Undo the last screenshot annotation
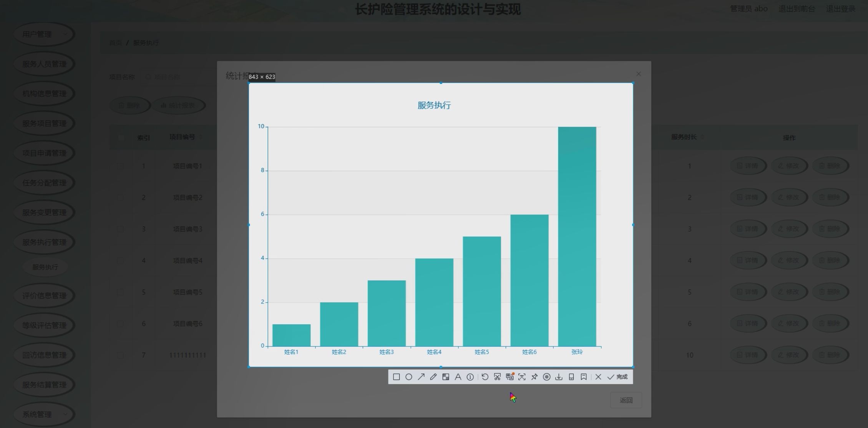Image resolution: width=868 pixels, height=428 pixels. point(485,377)
